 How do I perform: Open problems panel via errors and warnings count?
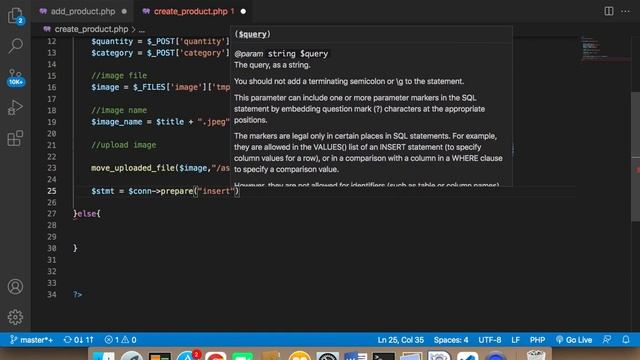(120, 340)
